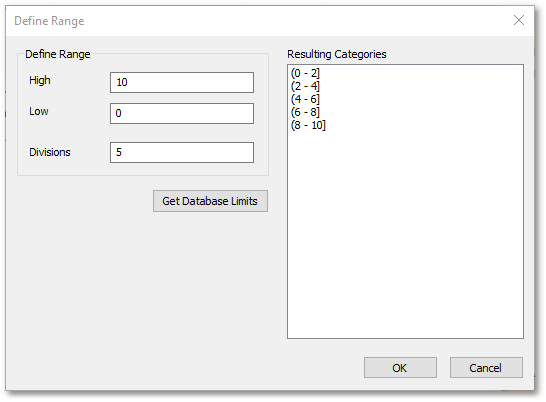
Task: Click the High value input field
Action: coord(182,83)
